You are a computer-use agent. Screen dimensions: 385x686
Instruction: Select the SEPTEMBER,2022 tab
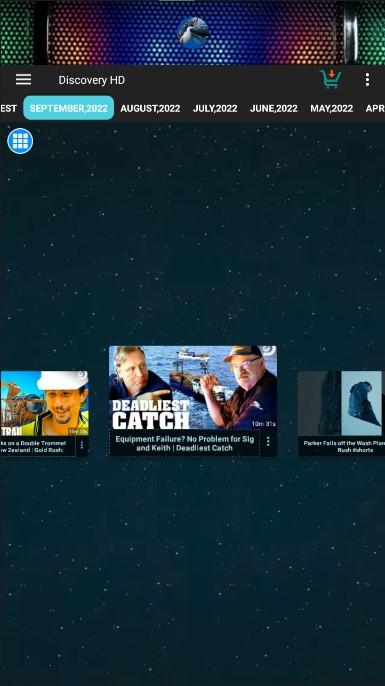[x=69, y=108]
